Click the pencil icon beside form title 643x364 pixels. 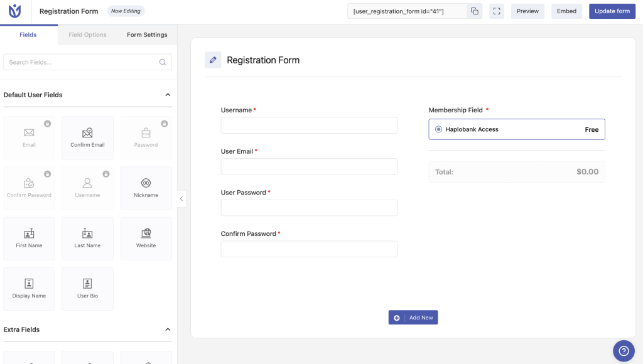213,60
